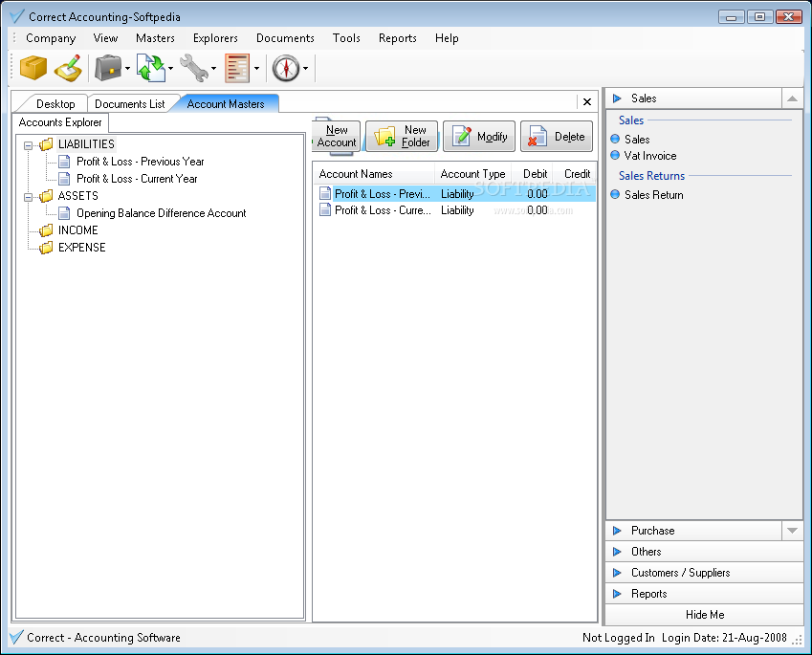Viewport: 812px width, 655px height.
Task: Expand the Reports side panel
Action: click(704, 594)
